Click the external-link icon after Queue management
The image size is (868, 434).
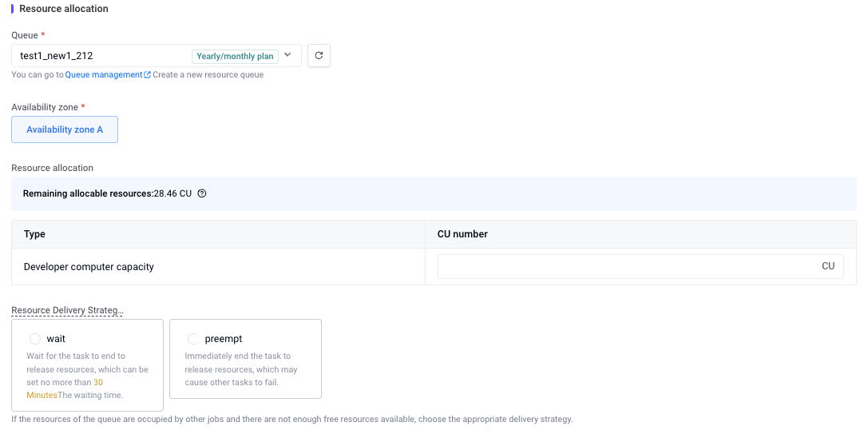[147, 75]
